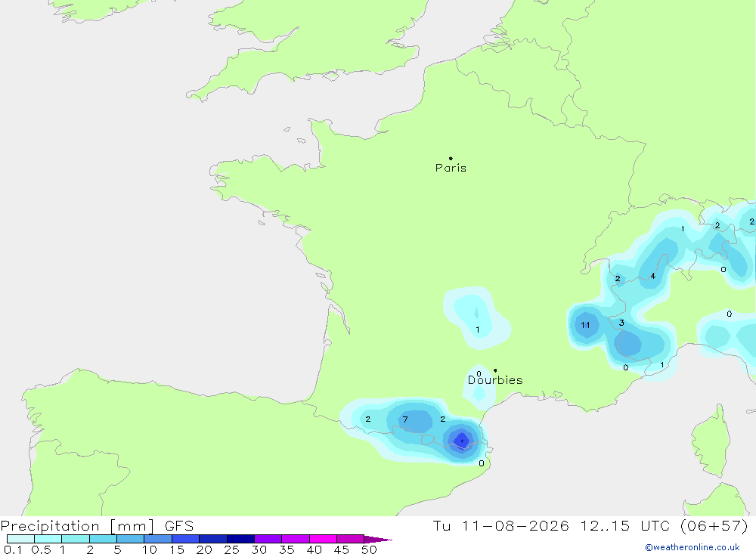Pick the 30–35 mm purple legend swatch
Image resolution: width=756 pixels, height=554 pixels.
pyautogui.click(x=268, y=539)
